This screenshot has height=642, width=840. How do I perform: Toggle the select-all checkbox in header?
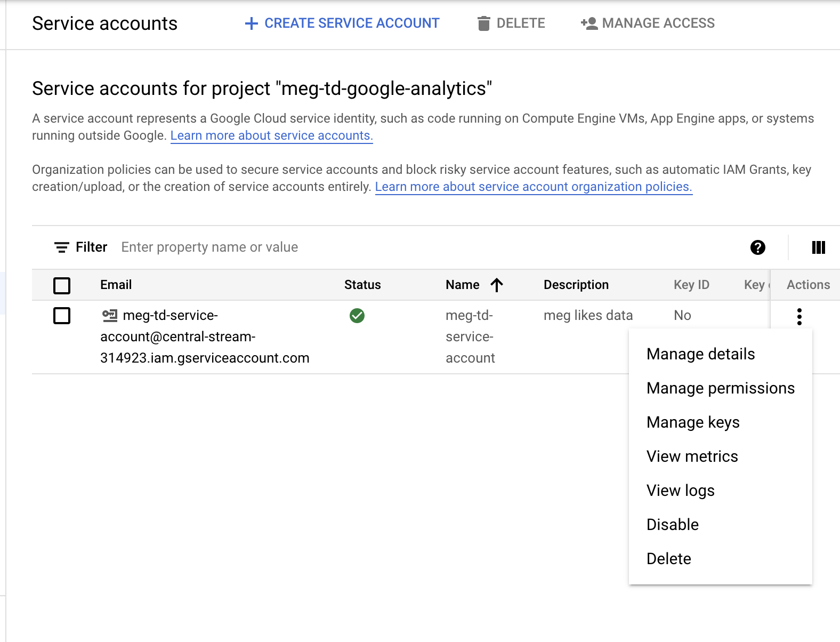pyautogui.click(x=62, y=285)
